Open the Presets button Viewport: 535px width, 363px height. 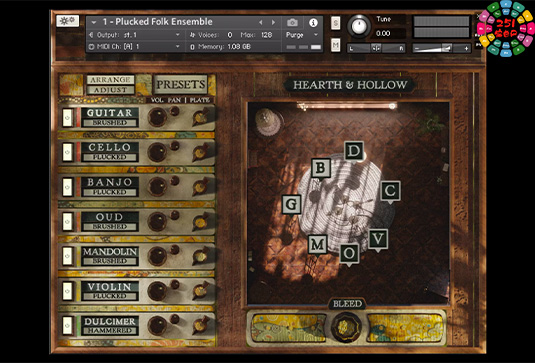click(x=180, y=84)
